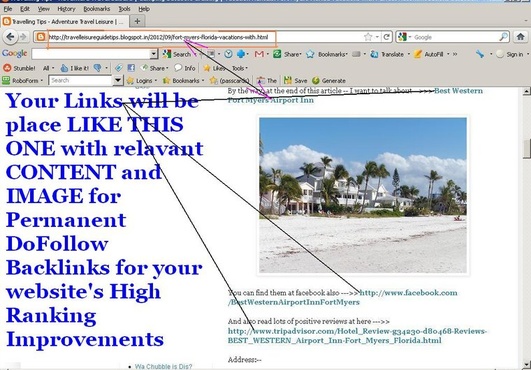Open the History menu

[x=66, y=9]
